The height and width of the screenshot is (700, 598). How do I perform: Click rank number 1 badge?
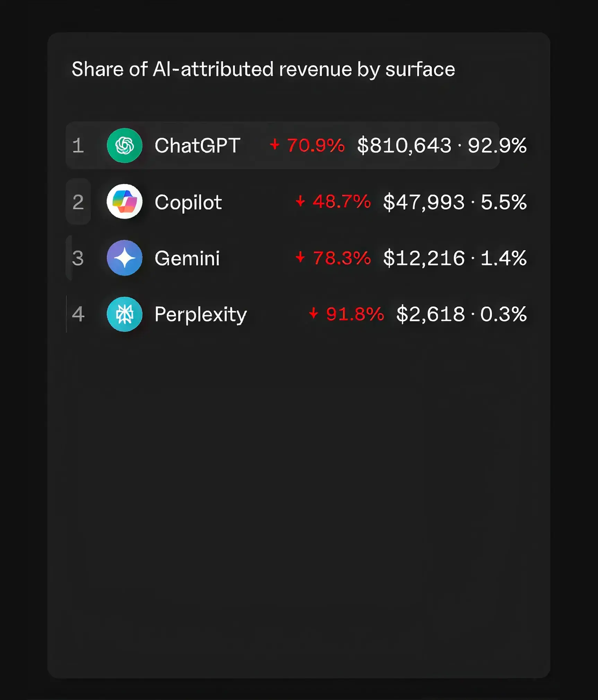[x=78, y=145]
